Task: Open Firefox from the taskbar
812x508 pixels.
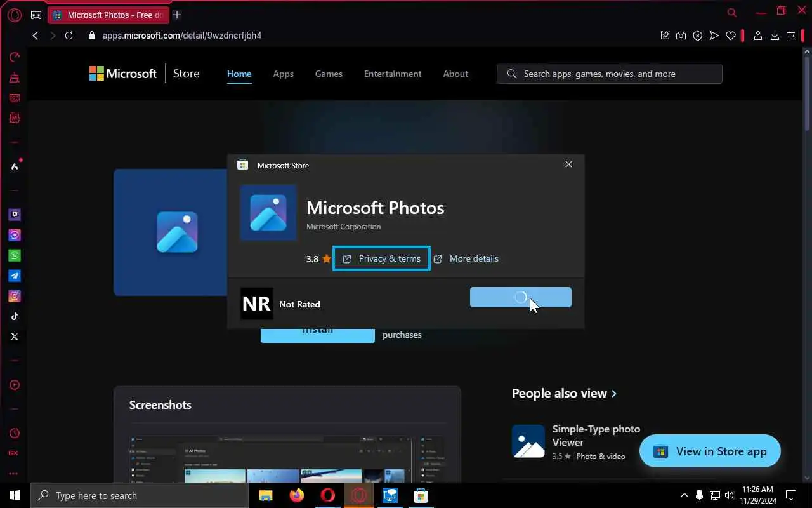Action: coord(296,495)
